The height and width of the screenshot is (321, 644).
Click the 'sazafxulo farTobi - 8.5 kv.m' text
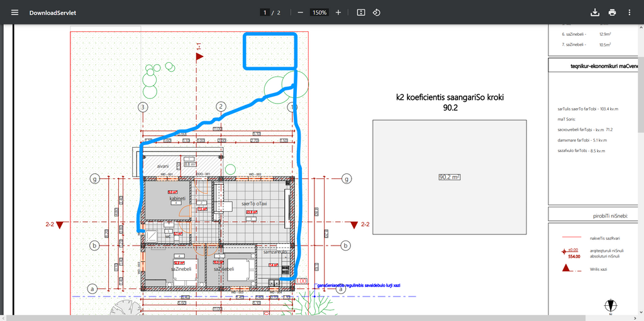[581, 151]
